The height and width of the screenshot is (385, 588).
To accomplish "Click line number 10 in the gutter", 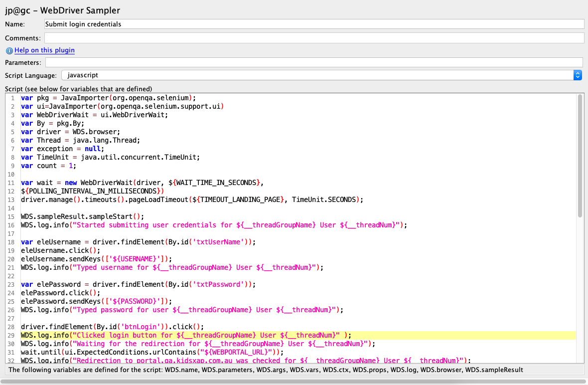I will tap(11, 175).
